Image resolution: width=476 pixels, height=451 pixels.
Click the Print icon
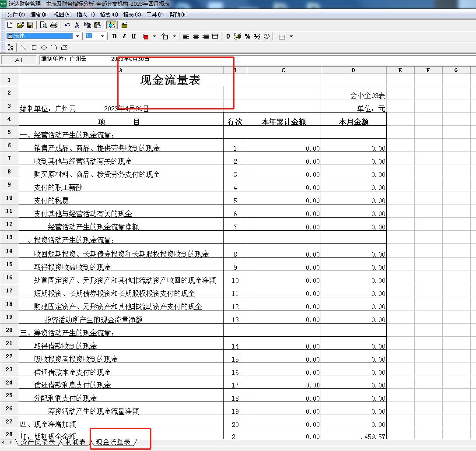pyautogui.click(x=54, y=25)
